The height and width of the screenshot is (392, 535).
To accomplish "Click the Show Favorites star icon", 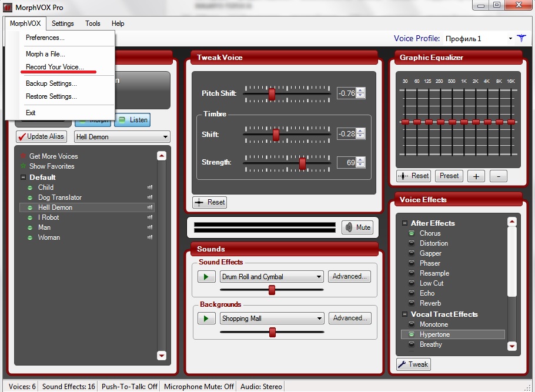I will pos(23,166).
